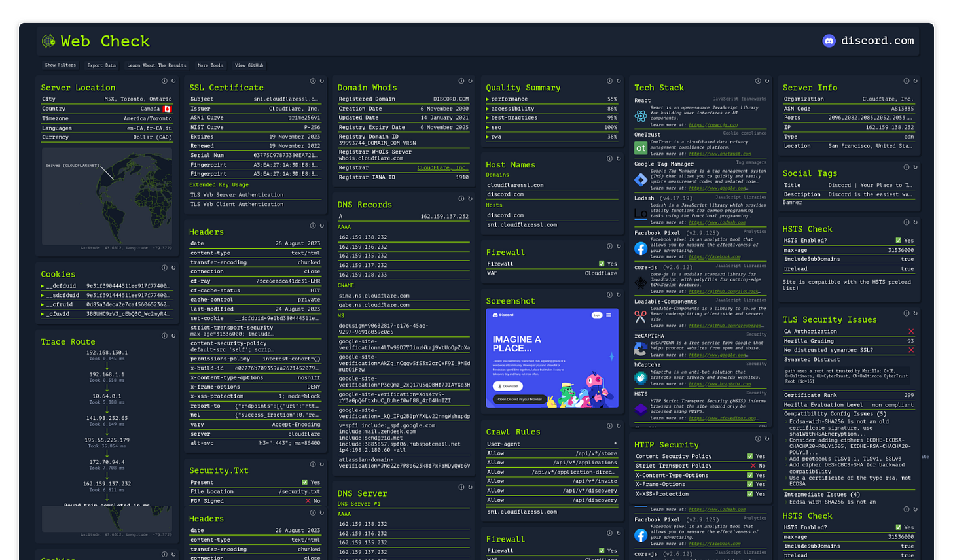Open the info tooltip on Server Location

[164, 80]
